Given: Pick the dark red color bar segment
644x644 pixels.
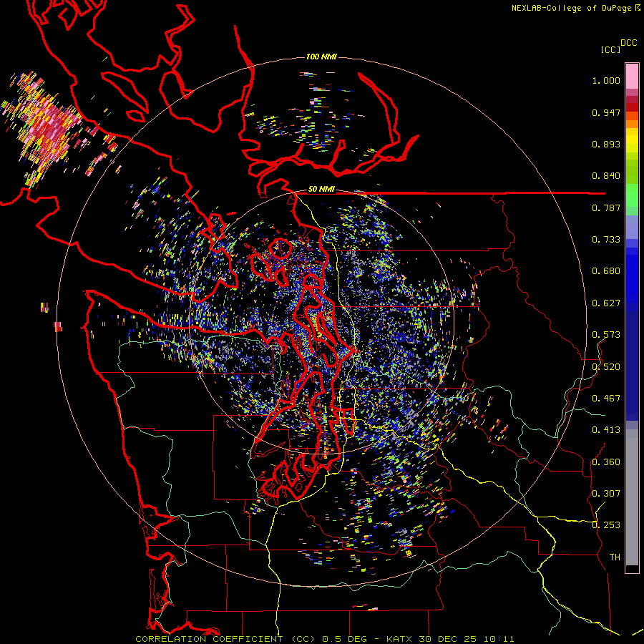Looking at the screenshot, I should (632, 107).
